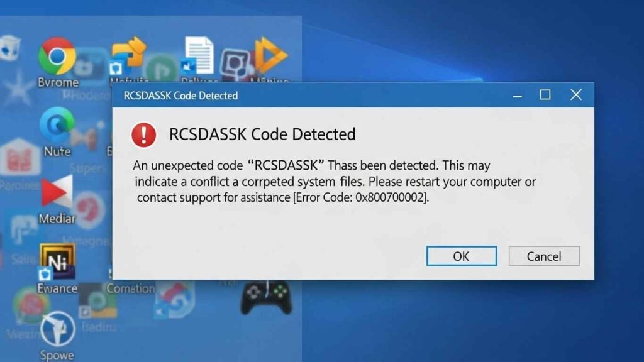644x362 pixels.
Task: Maximize the RCSDASSK Code Detected dialog
Action: (545, 95)
